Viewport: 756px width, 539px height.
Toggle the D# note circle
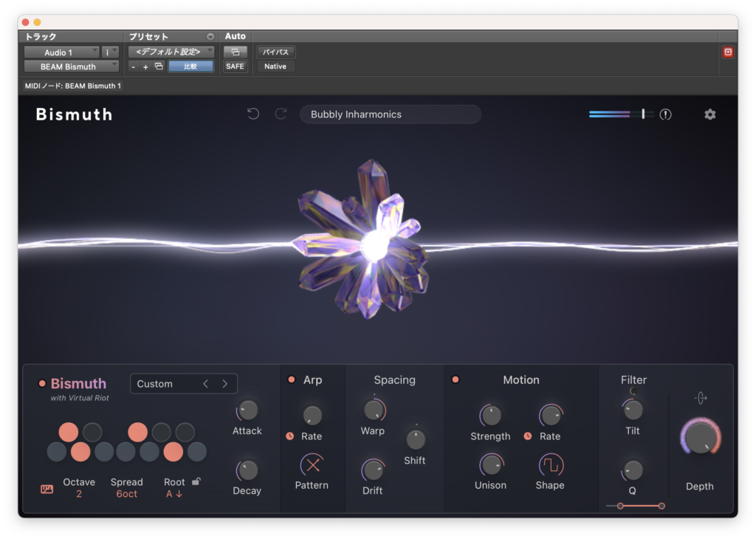tap(92, 432)
